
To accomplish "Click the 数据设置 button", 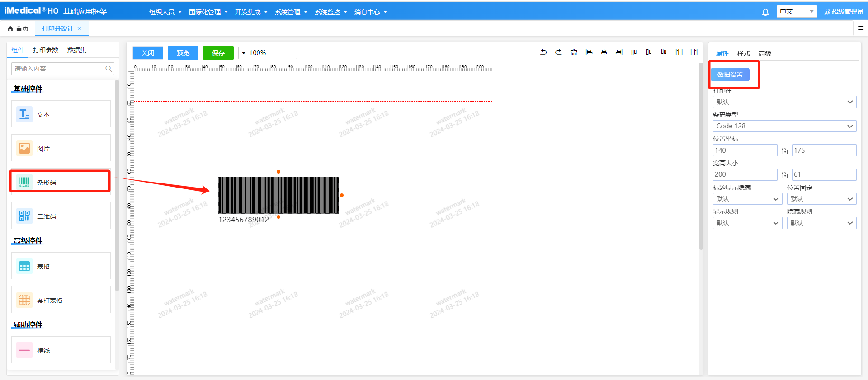I will (730, 75).
